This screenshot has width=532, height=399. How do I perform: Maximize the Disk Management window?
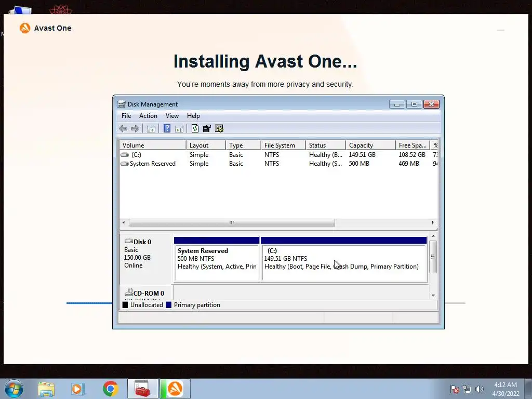point(414,104)
